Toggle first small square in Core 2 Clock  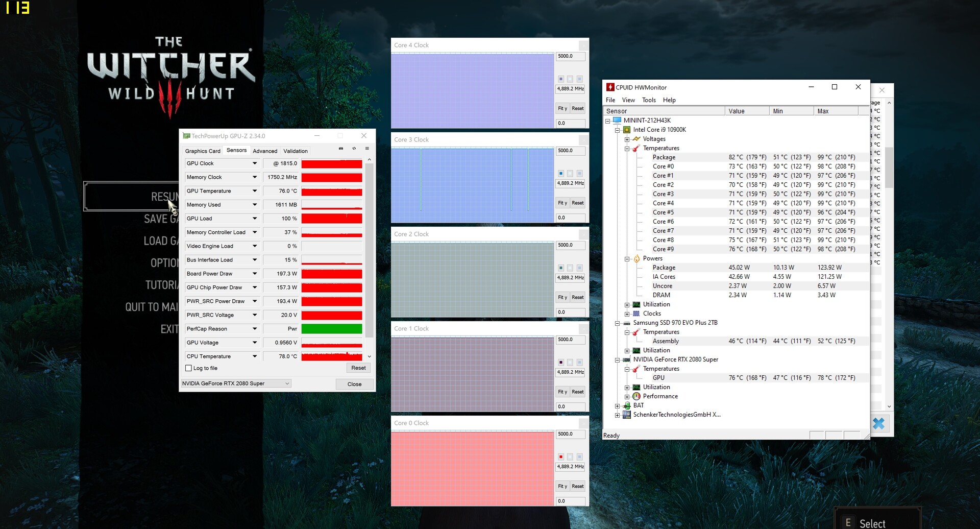561,268
